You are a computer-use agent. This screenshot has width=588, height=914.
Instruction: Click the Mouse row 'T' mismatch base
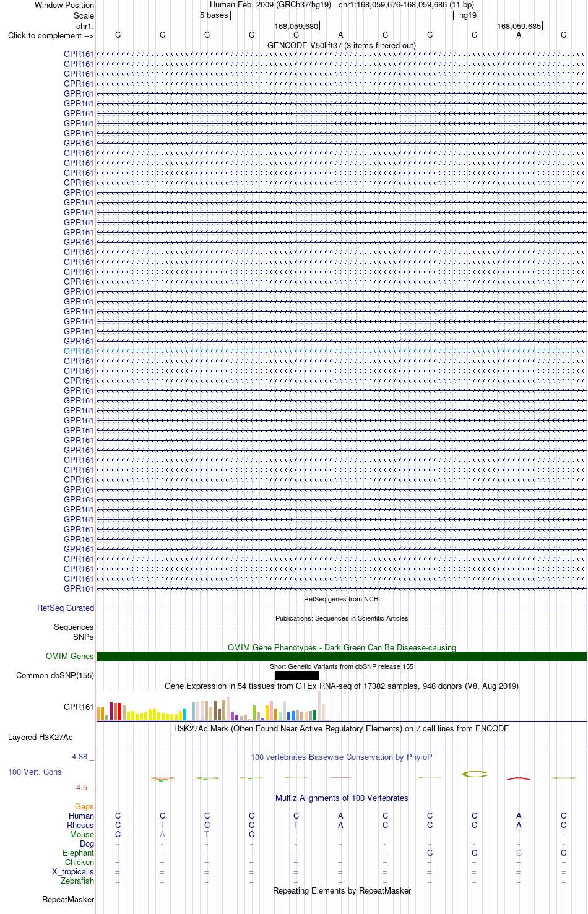point(207,834)
